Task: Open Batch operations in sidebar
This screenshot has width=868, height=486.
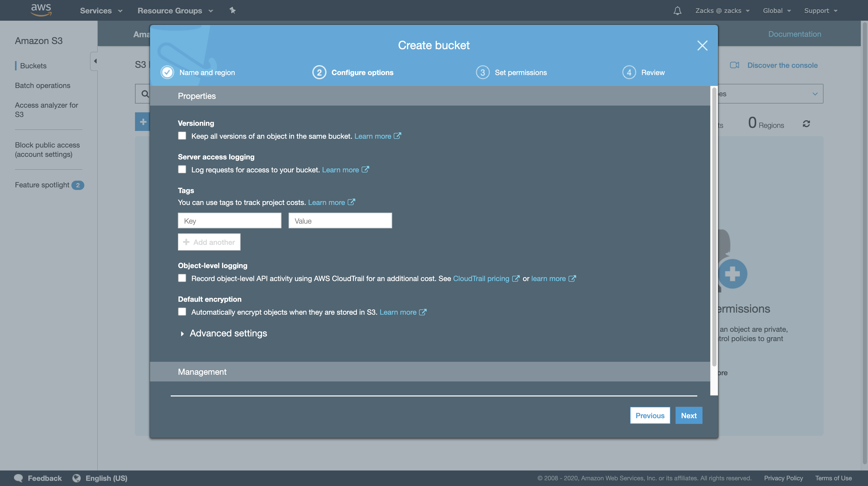Action: click(x=42, y=86)
